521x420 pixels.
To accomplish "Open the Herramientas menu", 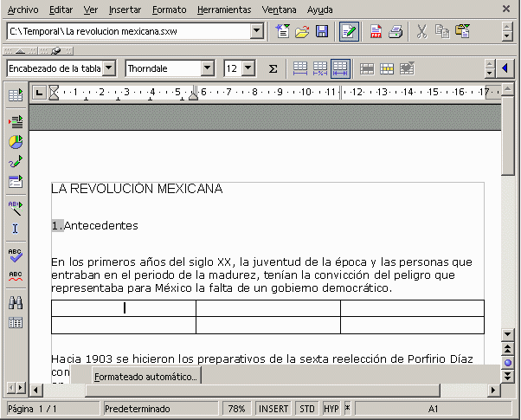I will (224, 10).
